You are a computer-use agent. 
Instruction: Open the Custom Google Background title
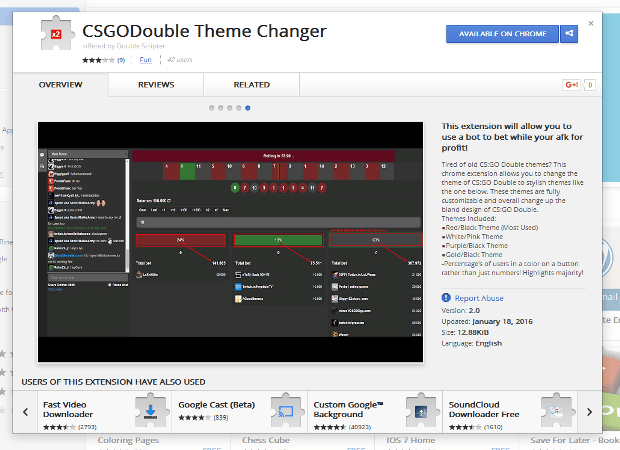coord(348,409)
